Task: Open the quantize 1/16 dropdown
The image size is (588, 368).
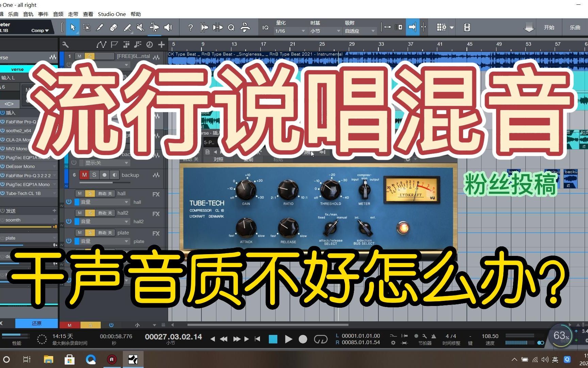Action: 290,31
